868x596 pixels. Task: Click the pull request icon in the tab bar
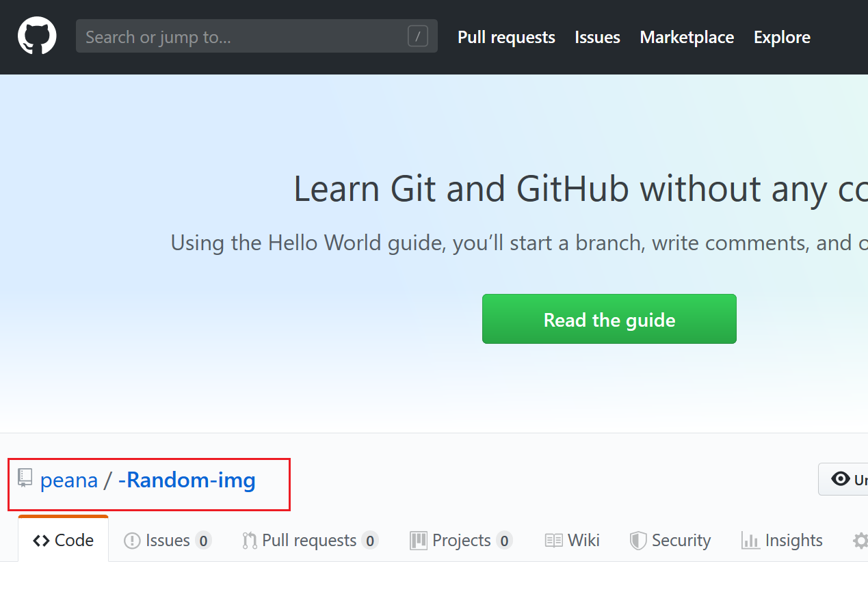250,541
